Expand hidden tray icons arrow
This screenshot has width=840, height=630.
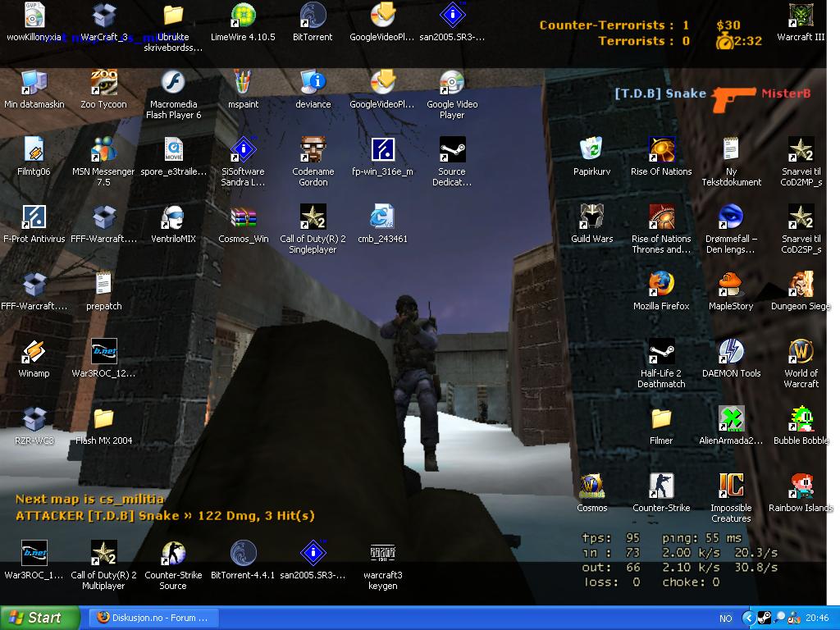point(747,618)
